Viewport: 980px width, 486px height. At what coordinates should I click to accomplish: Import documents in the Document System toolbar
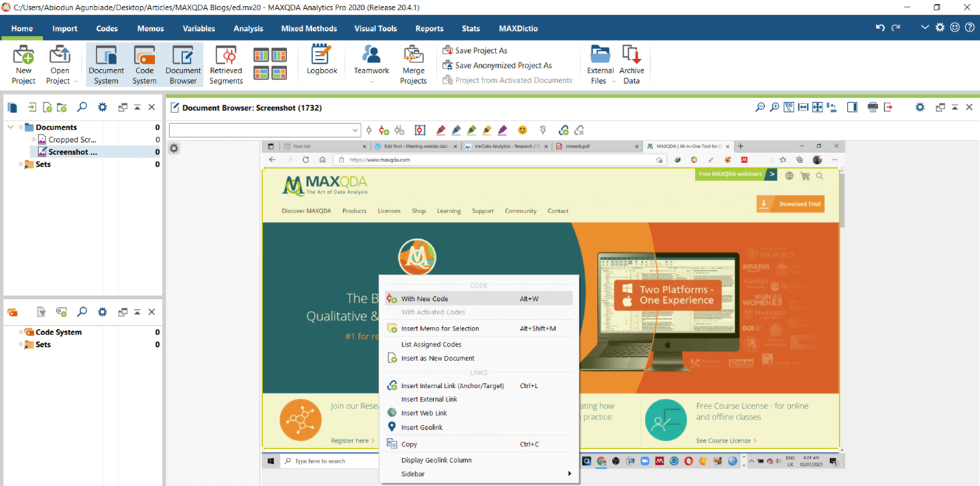click(x=32, y=108)
